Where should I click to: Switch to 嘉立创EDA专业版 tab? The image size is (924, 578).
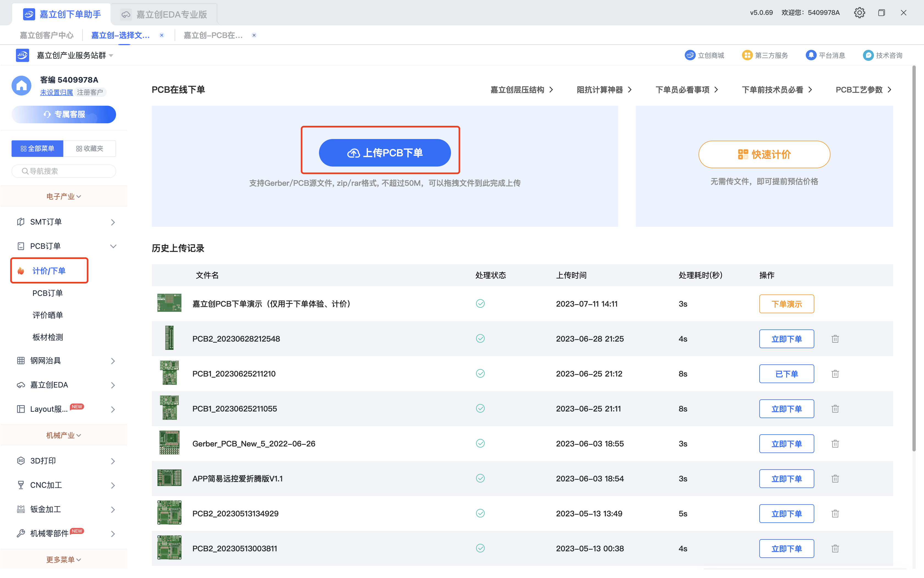click(164, 15)
